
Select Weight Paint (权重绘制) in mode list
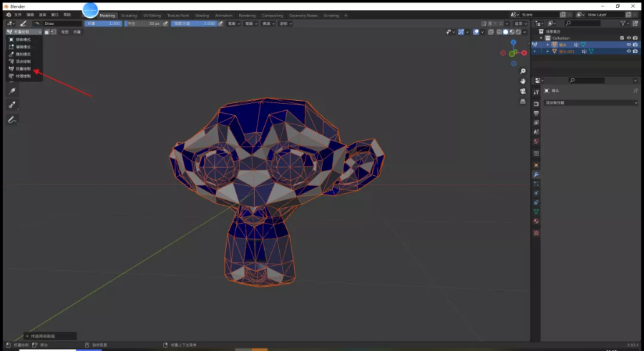(24, 69)
